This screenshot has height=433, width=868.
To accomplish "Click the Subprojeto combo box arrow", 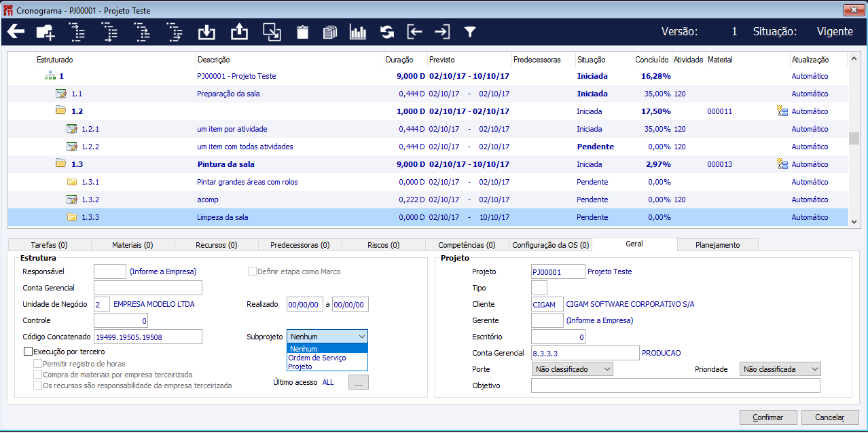I will pyautogui.click(x=361, y=336).
